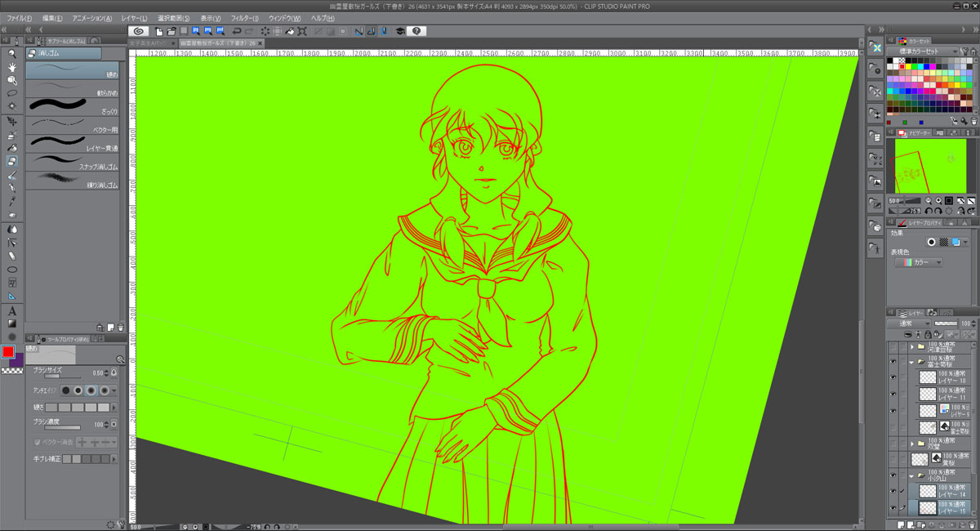The width and height of the screenshot is (980, 531).
Task: Switch to the 女子高生Aパック document tab
Action: click(152, 42)
